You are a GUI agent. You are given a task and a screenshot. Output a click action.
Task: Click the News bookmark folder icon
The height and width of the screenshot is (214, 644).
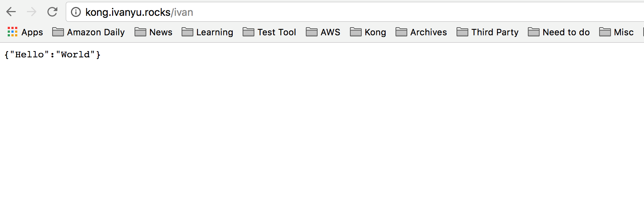point(140,32)
